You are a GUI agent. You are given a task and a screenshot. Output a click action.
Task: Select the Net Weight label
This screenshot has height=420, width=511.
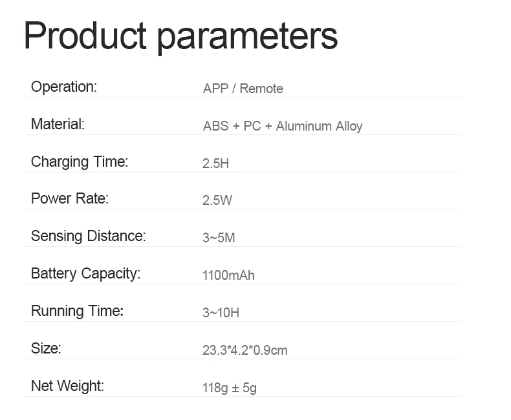pyautogui.click(x=67, y=386)
